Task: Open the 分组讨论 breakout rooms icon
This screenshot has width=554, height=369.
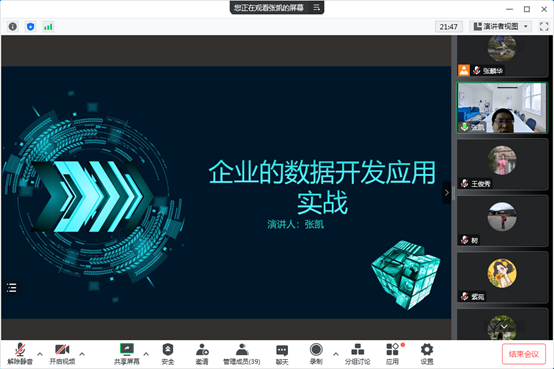Action: (x=358, y=354)
